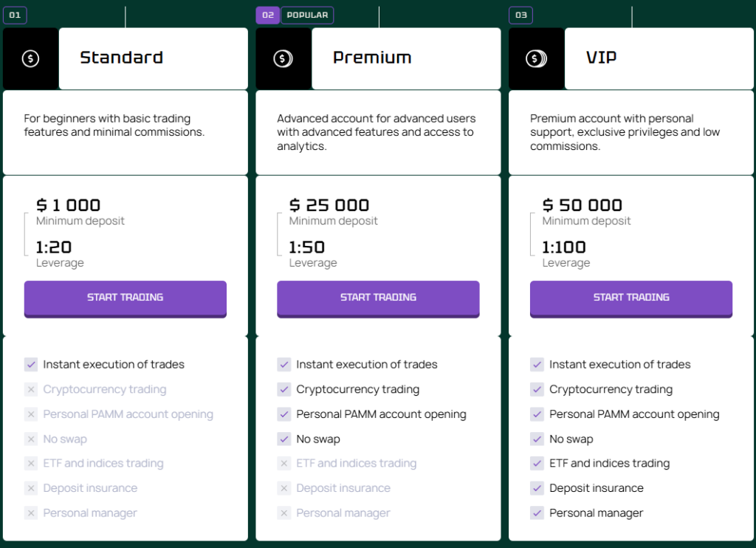This screenshot has height=548, width=756.
Task: Click the 02 purple number badge
Action: tap(267, 15)
